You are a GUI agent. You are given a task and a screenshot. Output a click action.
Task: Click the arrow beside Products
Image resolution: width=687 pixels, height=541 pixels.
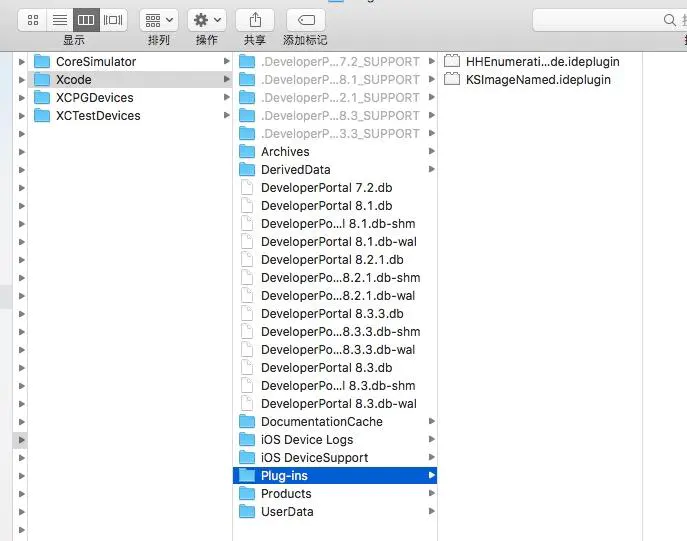(432, 493)
